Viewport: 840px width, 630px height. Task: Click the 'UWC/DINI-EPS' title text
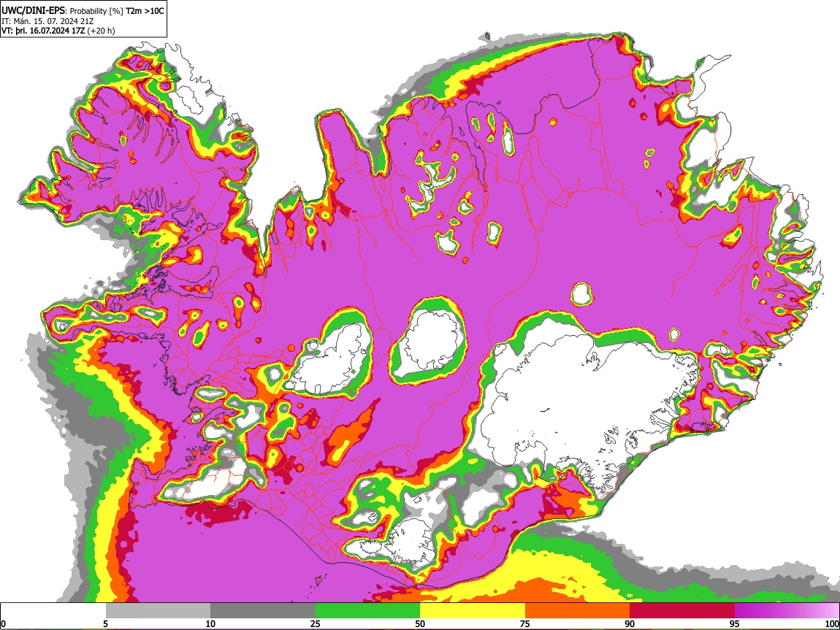click(33, 11)
